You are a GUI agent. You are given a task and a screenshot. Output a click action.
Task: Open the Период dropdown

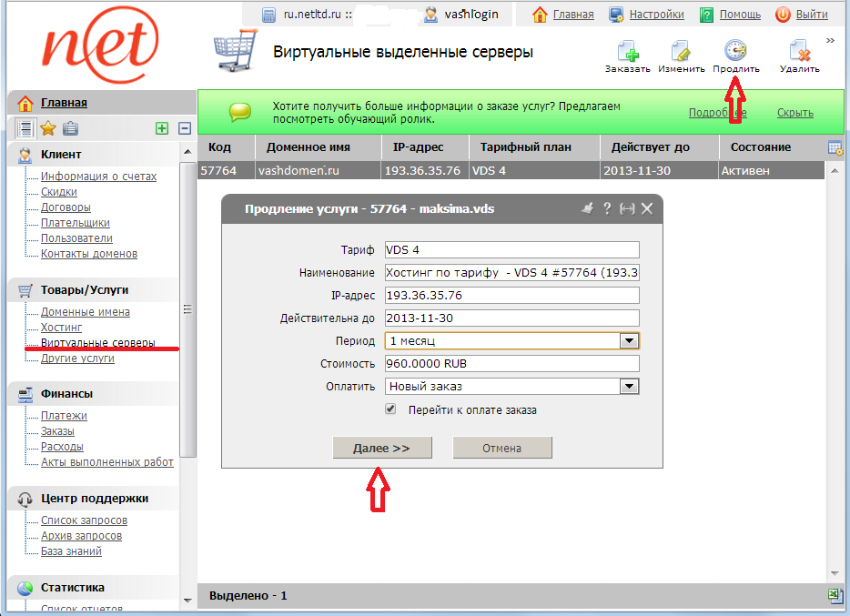[x=628, y=341]
